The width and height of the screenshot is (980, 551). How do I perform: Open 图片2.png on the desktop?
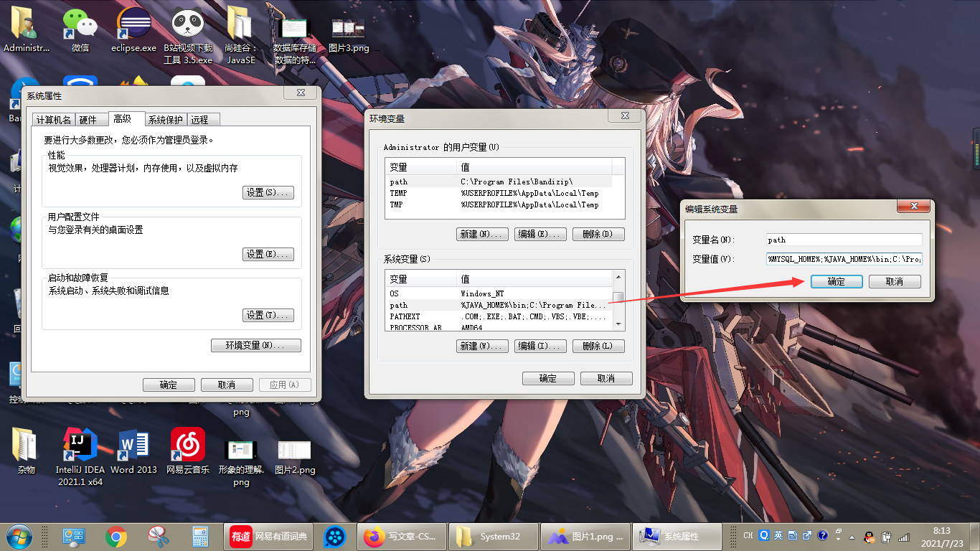click(x=296, y=456)
